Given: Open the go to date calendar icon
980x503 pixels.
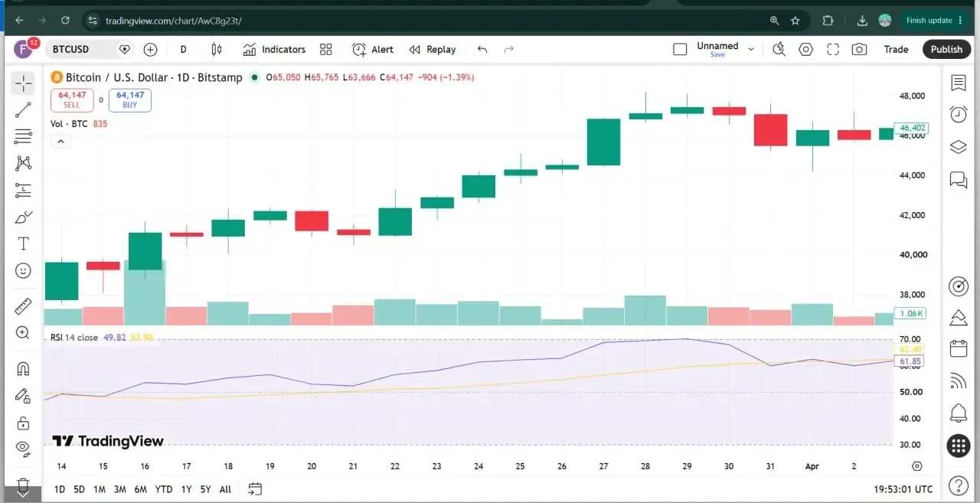Looking at the screenshot, I should pos(255,488).
